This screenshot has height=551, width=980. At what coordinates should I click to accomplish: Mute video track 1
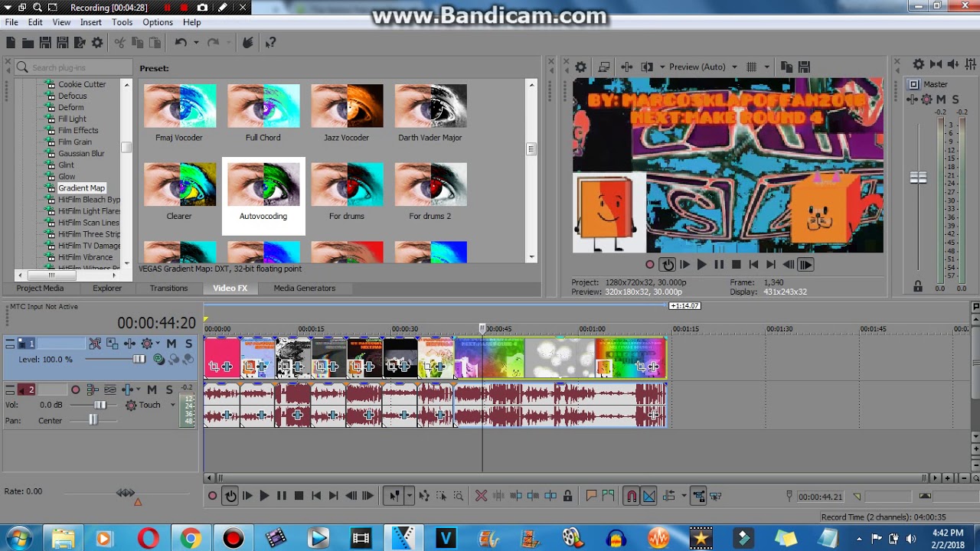[x=171, y=344]
